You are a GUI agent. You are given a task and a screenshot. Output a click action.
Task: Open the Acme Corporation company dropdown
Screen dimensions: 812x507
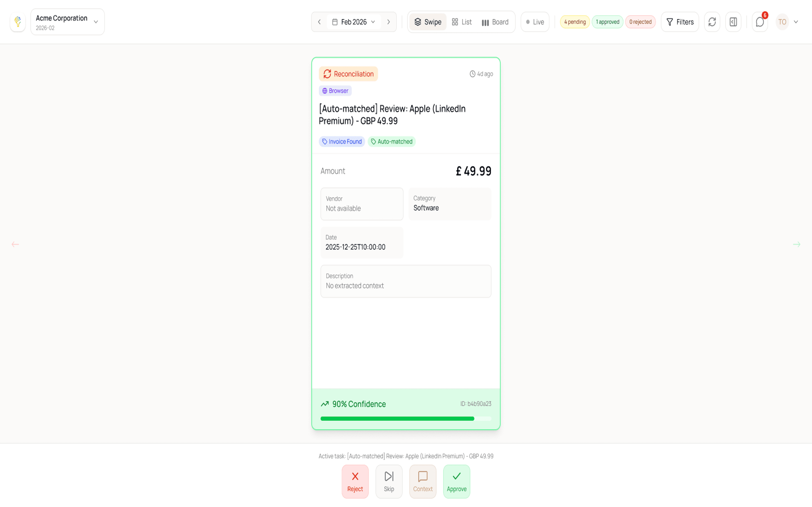click(x=67, y=22)
